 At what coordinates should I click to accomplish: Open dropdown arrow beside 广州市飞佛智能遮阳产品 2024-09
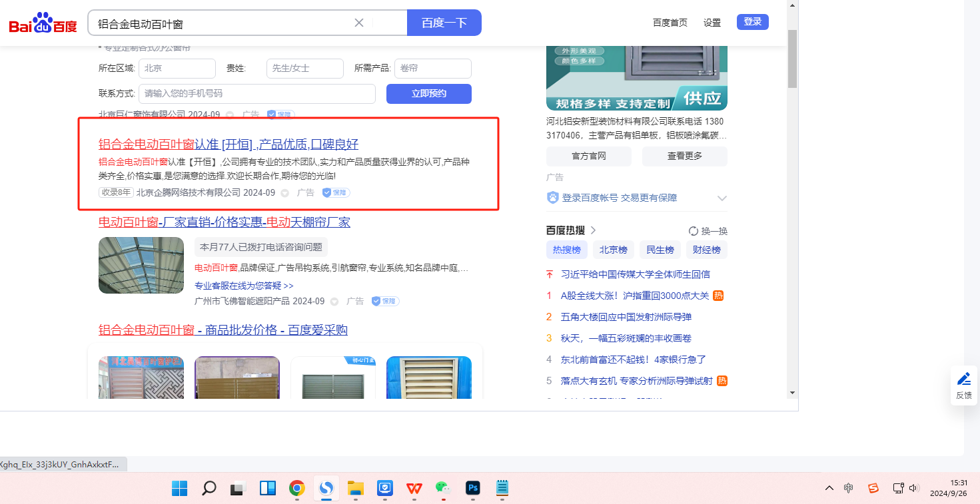pyautogui.click(x=334, y=302)
